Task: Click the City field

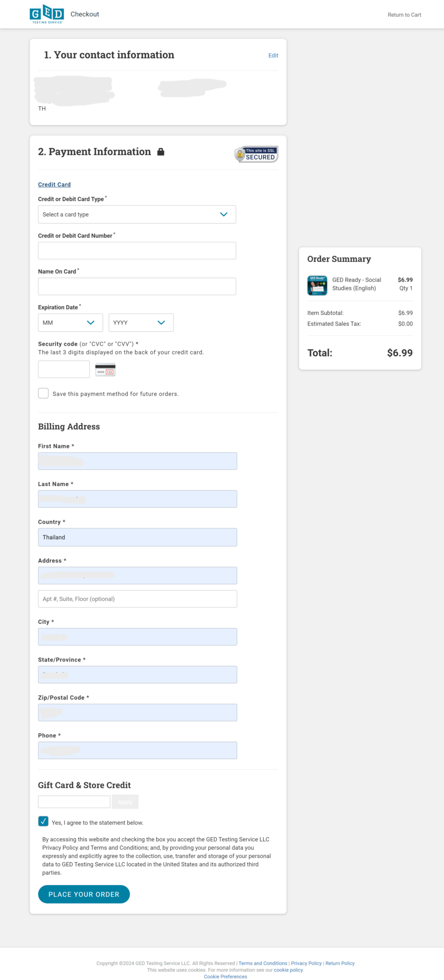Action: click(x=137, y=636)
